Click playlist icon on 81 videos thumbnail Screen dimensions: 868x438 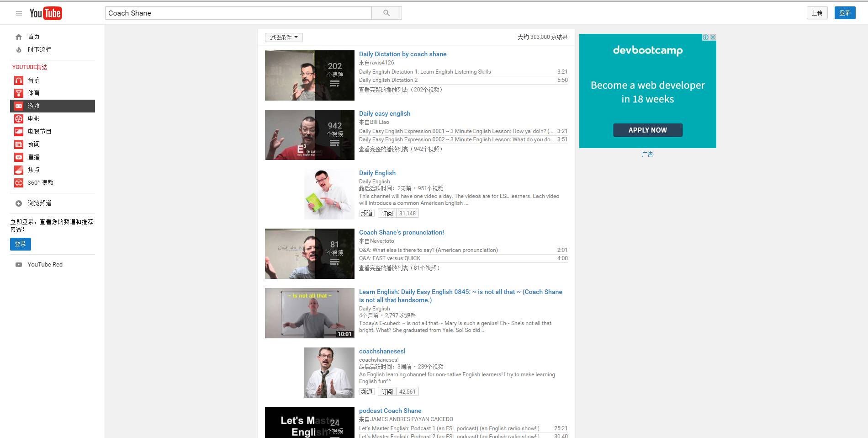coord(335,262)
